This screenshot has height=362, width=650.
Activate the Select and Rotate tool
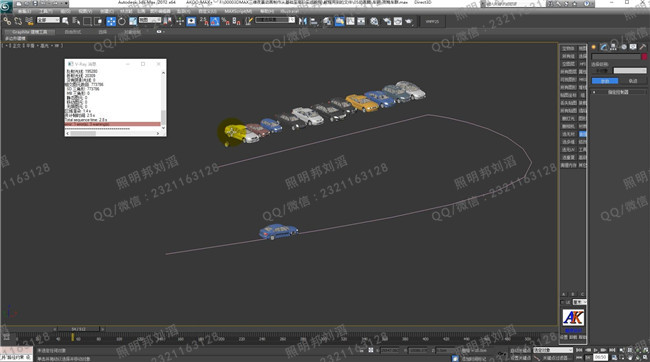122,21
